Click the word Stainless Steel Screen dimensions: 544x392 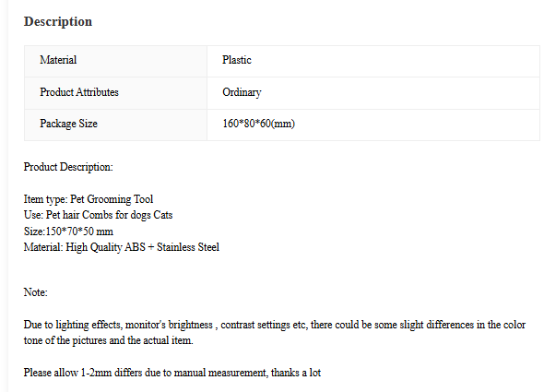188,247
